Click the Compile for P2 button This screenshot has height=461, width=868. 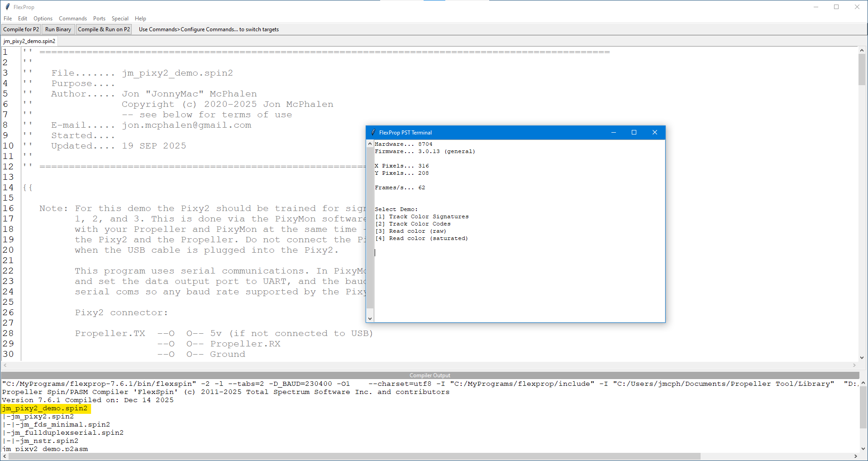(x=21, y=29)
